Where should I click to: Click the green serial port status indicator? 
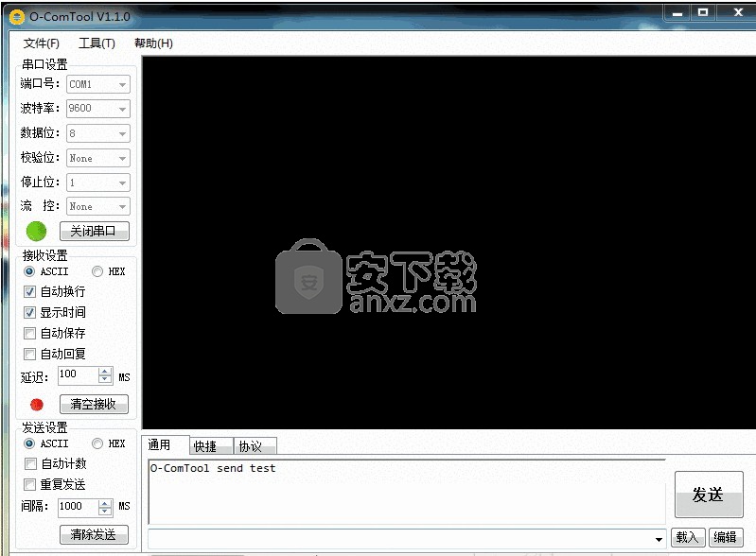(x=36, y=232)
